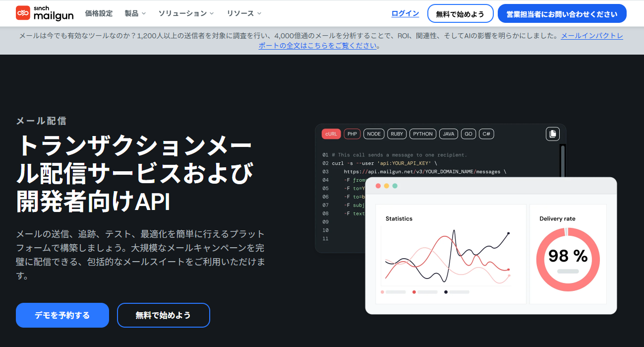644x347 pixels.
Task: Click 営業担当者にお問い合わせください button
Action: [562, 14]
